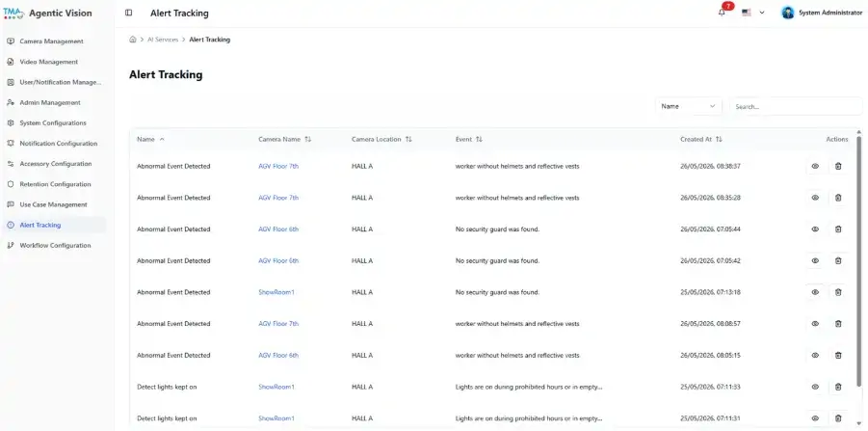Open the AI Services breadcrumb link
The image size is (868, 431).
(x=163, y=40)
